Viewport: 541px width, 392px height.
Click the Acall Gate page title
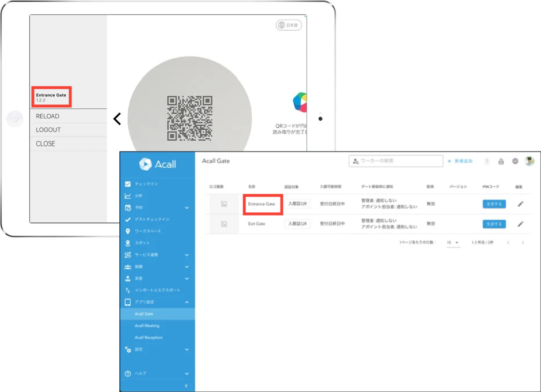tap(215, 161)
